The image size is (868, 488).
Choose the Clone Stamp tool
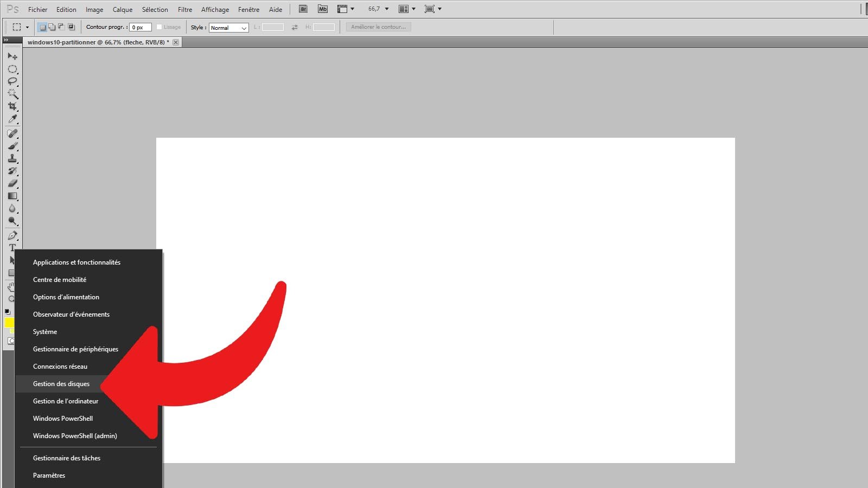[12, 158]
